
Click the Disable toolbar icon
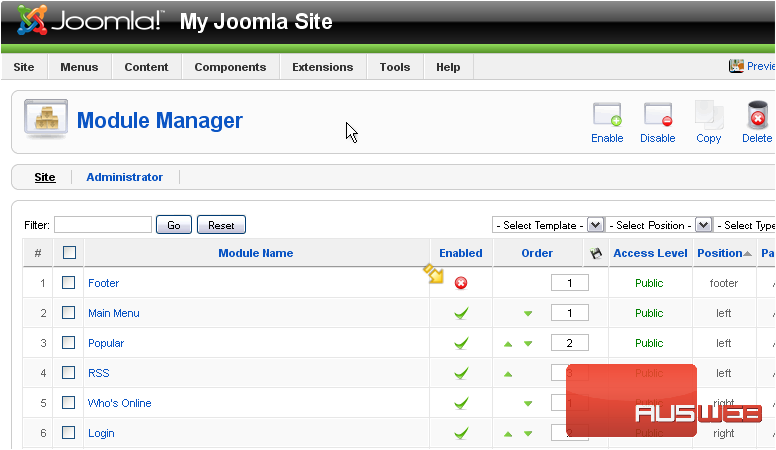click(657, 116)
